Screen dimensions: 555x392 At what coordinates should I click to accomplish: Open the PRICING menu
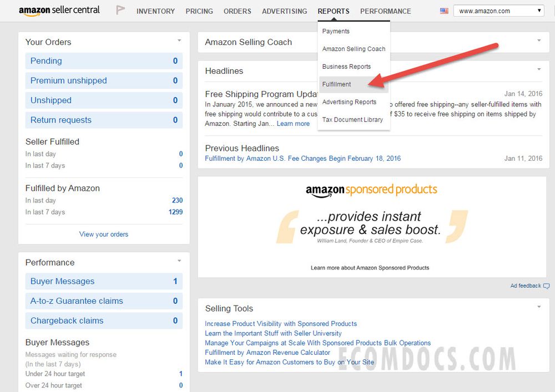point(199,11)
